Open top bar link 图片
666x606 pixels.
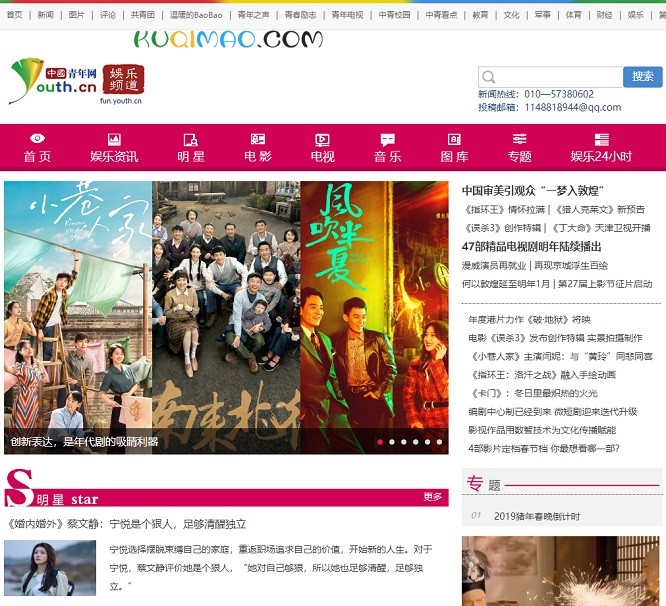point(76,15)
